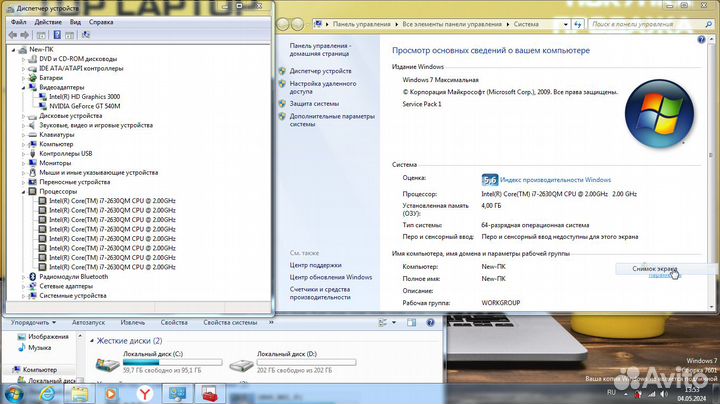720x404 pixels.
Task: Open the Справка menu
Action: point(101,22)
